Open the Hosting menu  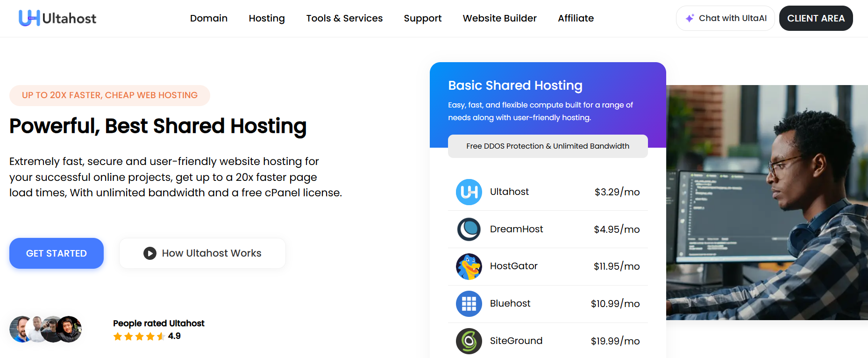(267, 18)
